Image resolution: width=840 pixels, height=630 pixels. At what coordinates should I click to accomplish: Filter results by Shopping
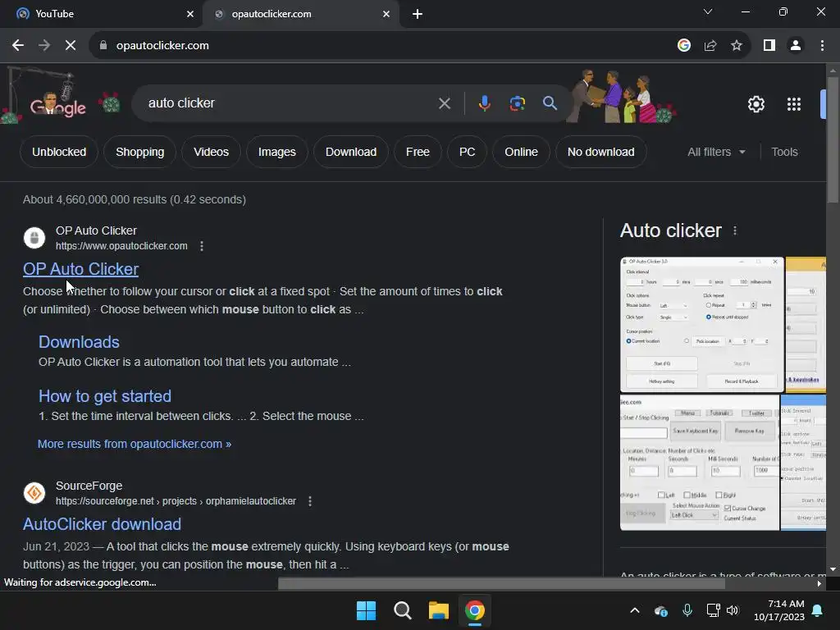pyautogui.click(x=139, y=152)
